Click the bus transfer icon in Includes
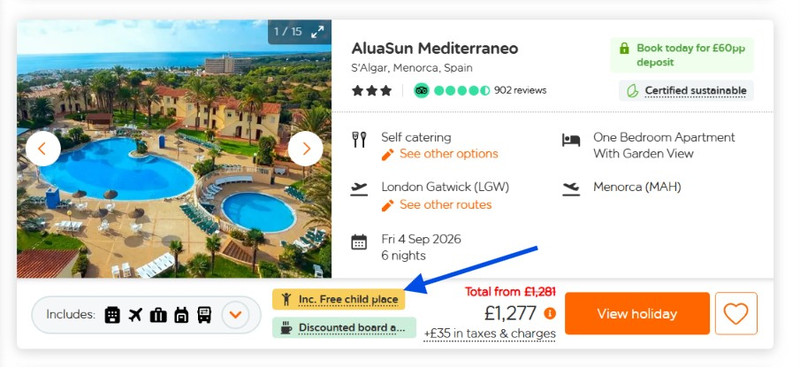Viewport: 800px width, 368px height. pos(204,315)
